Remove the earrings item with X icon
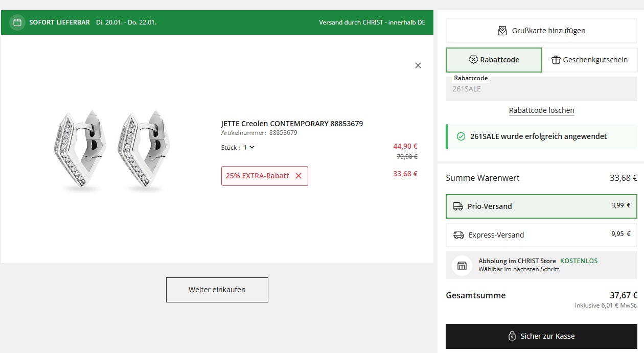This screenshot has height=353, width=644. click(x=418, y=65)
